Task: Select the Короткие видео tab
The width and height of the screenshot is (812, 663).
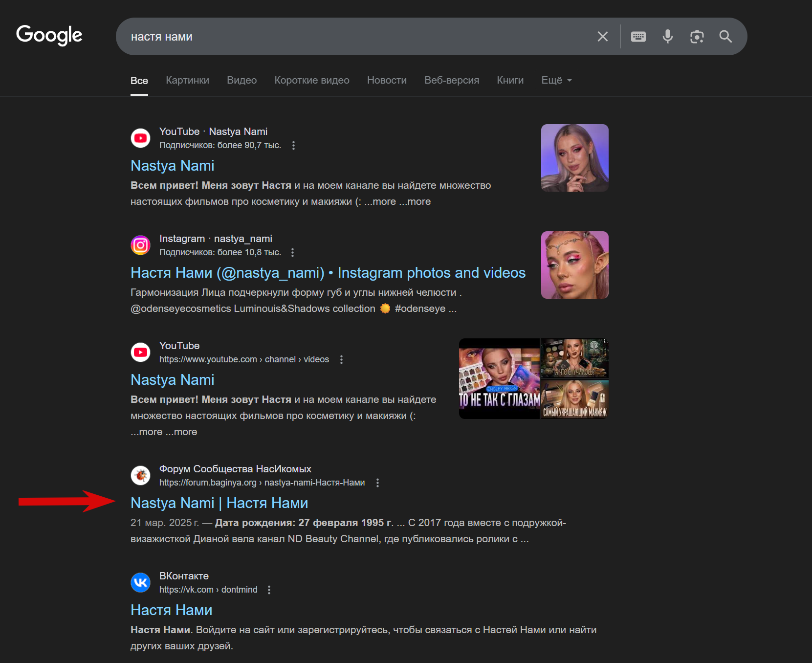Action: click(x=312, y=80)
